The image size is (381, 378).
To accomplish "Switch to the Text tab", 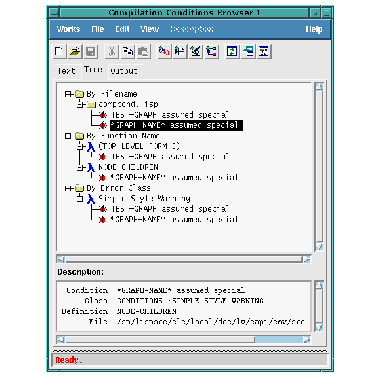I will pos(66,71).
